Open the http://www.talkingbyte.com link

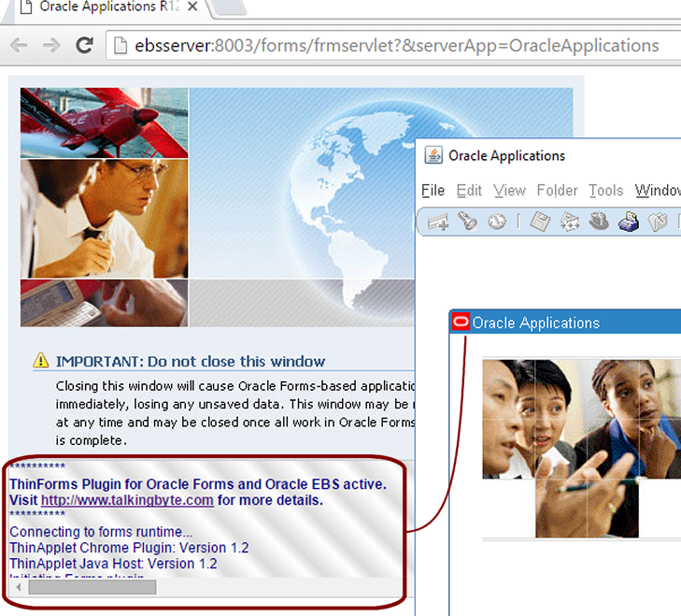click(x=127, y=500)
